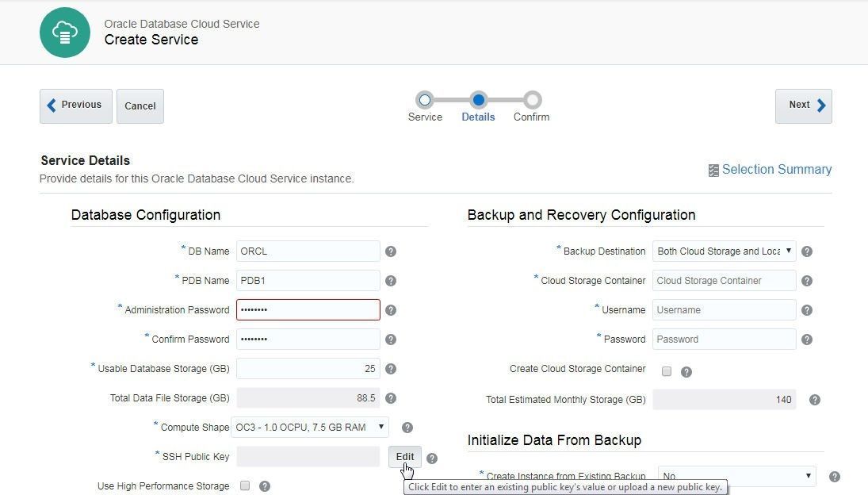
Task: Expand the Backup Destination dropdown
Action: point(724,251)
